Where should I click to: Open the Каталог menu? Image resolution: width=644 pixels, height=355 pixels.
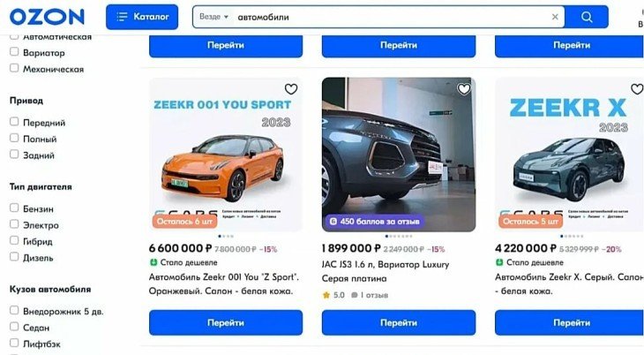pos(142,17)
